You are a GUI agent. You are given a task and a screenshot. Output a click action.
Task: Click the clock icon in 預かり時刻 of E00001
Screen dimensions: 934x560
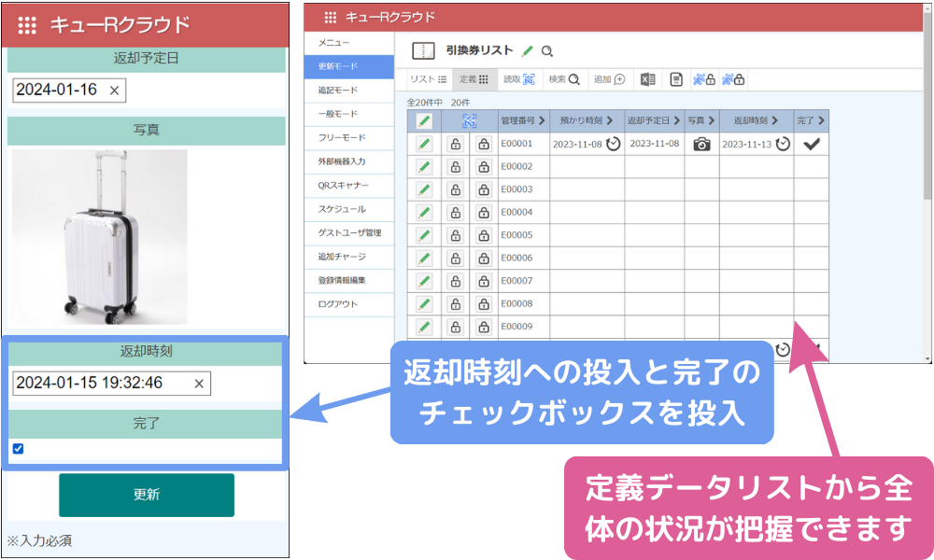tap(613, 144)
